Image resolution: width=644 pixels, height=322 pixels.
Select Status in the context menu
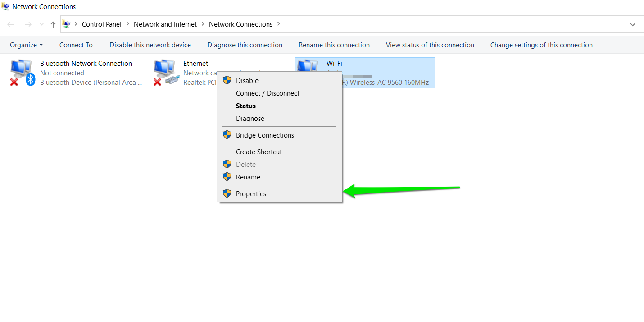point(279,106)
